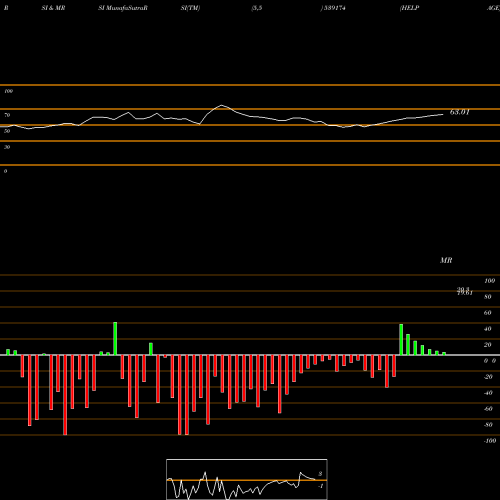Click the end of the white RSI line

click(443, 114)
